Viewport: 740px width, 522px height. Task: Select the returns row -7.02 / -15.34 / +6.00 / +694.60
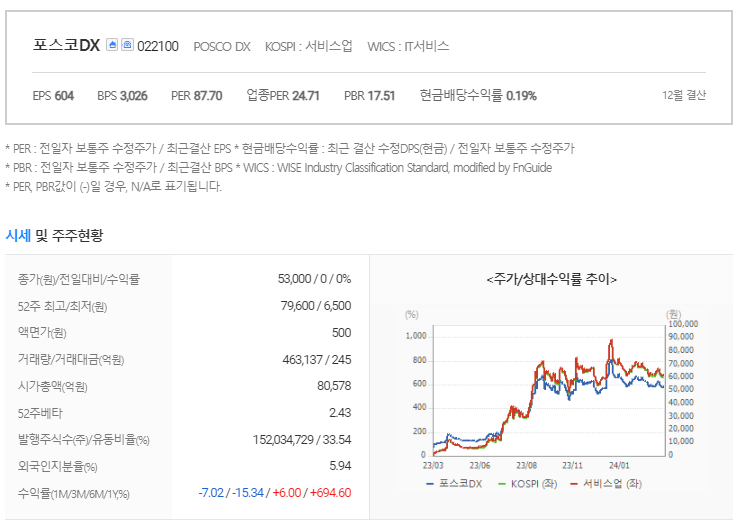point(275,493)
